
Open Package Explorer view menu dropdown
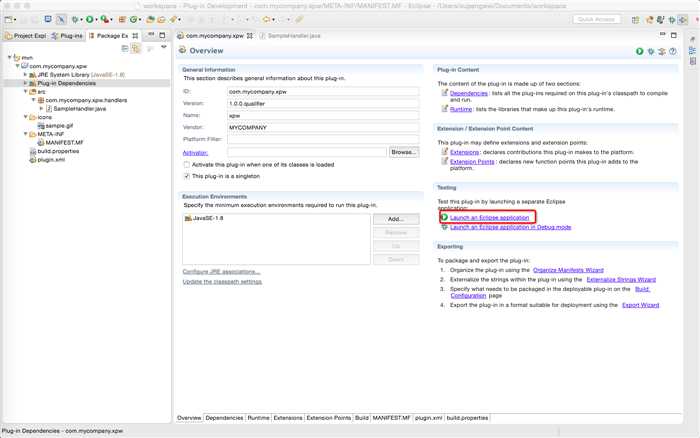click(164, 47)
